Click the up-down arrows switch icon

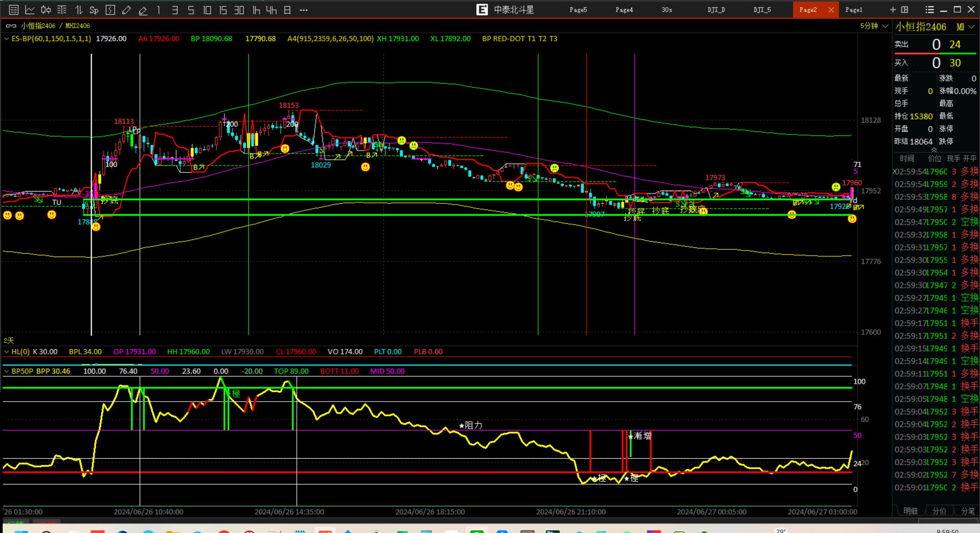[78, 10]
